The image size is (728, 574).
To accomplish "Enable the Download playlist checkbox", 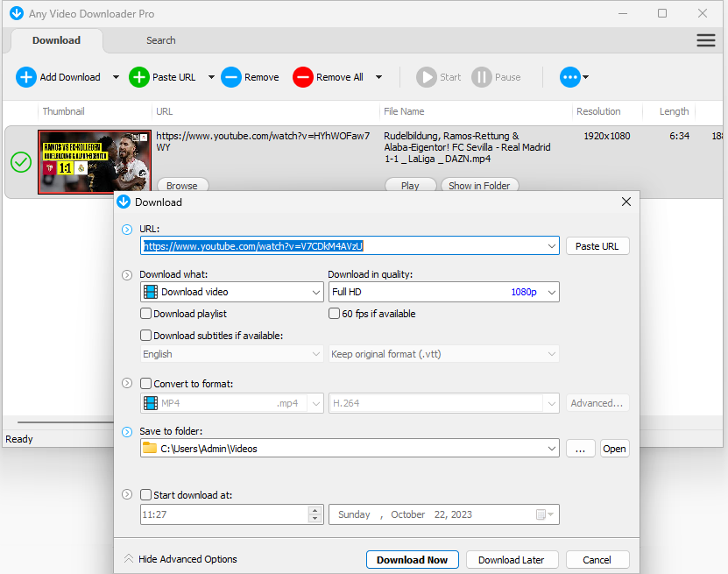I will (x=145, y=314).
